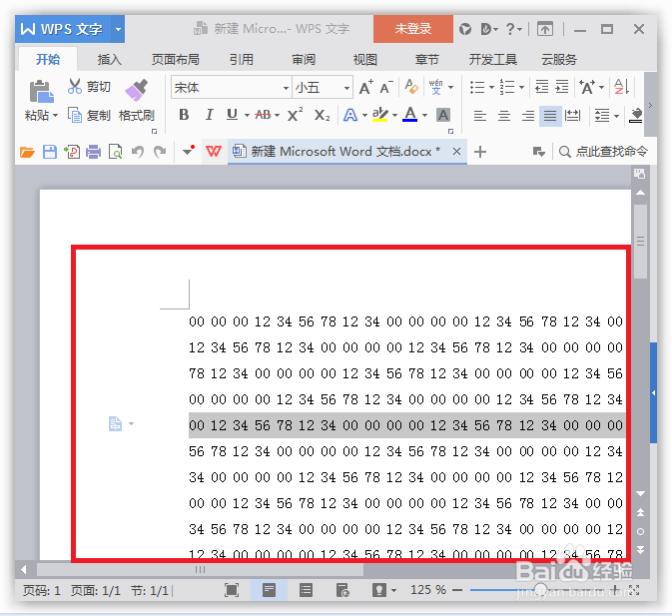
Task: Open the zoom/view options dropdown in status bar
Action: click(393, 590)
